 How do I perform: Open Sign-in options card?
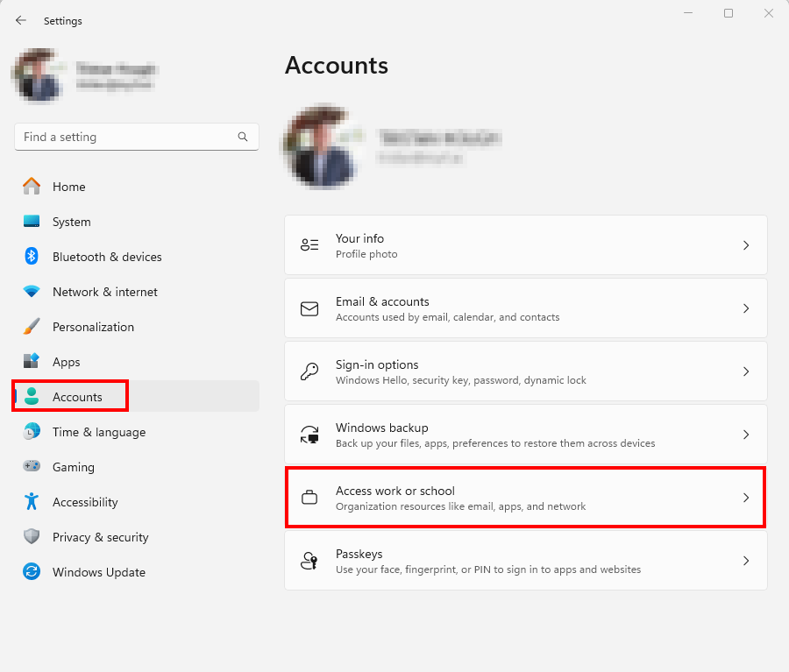click(x=526, y=371)
